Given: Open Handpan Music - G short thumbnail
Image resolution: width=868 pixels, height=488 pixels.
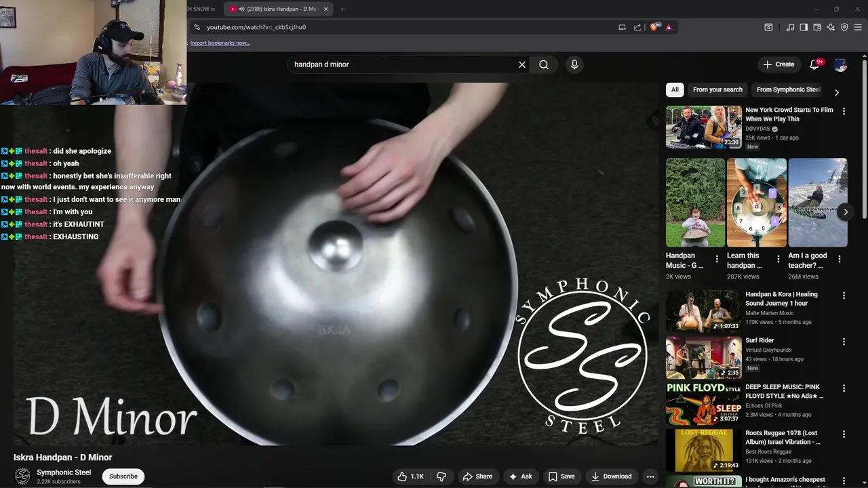Looking at the screenshot, I should tap(696, 203).
